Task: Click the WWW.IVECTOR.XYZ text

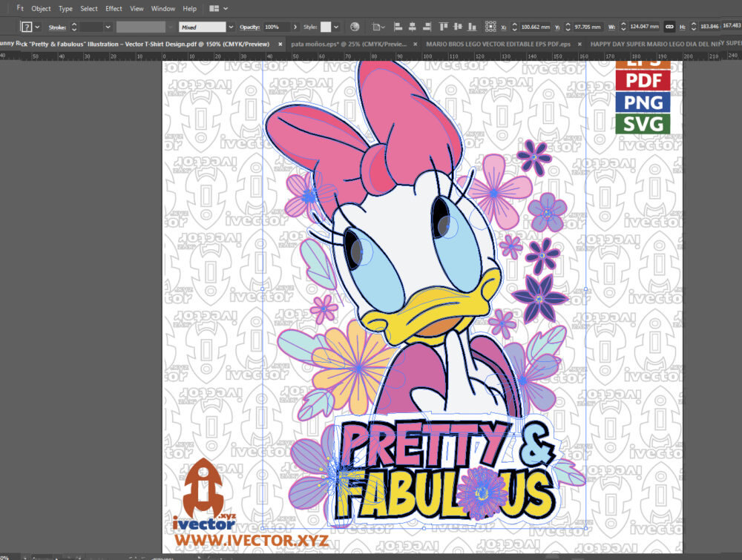Action: click(x=252, y=540)
